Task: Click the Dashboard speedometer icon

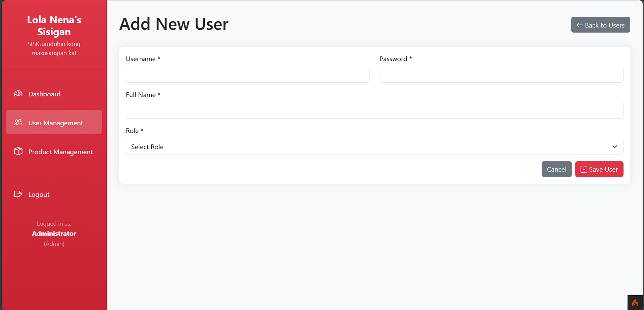Action: pyautogui.click(x=18, y=94)
